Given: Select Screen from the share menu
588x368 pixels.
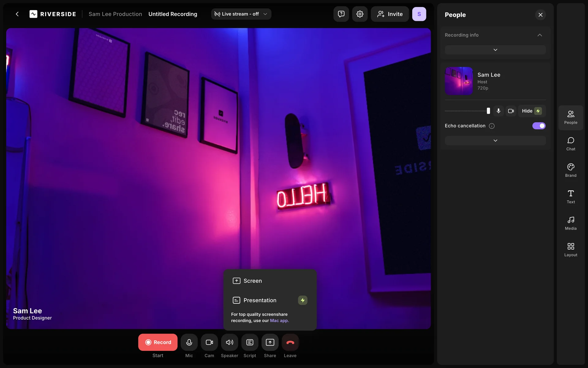Looking at the screenshot, I should (252, 281).
